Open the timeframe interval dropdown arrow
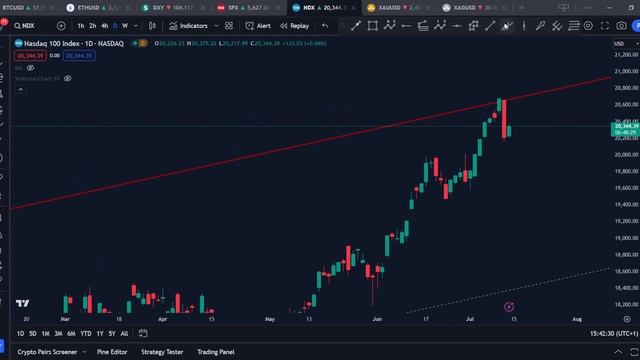The height and width of the screenshot is (360, 640). pyautogui.click(x=136, y=26)
